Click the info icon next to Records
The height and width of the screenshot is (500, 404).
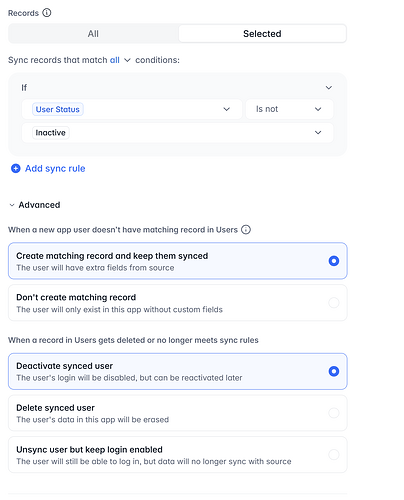point(47,13)
